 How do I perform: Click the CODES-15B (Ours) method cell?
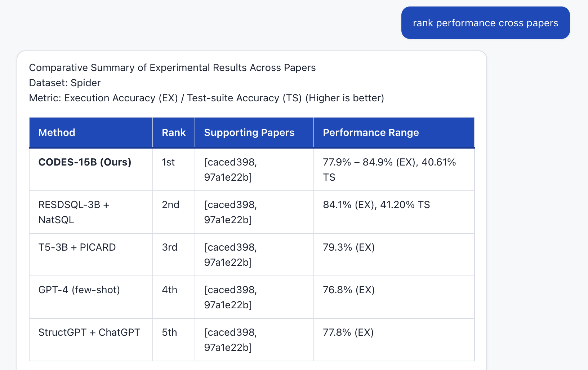85,162
